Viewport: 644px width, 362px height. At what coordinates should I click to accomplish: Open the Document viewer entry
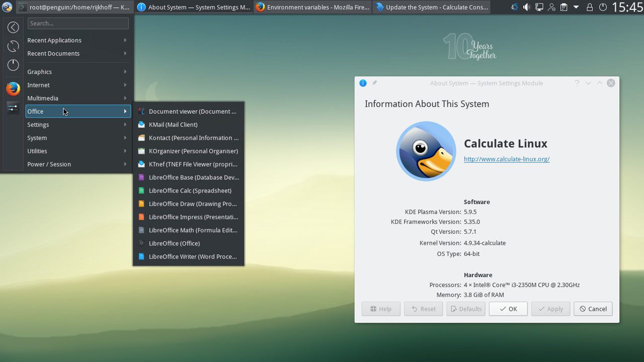pos(188,112)
